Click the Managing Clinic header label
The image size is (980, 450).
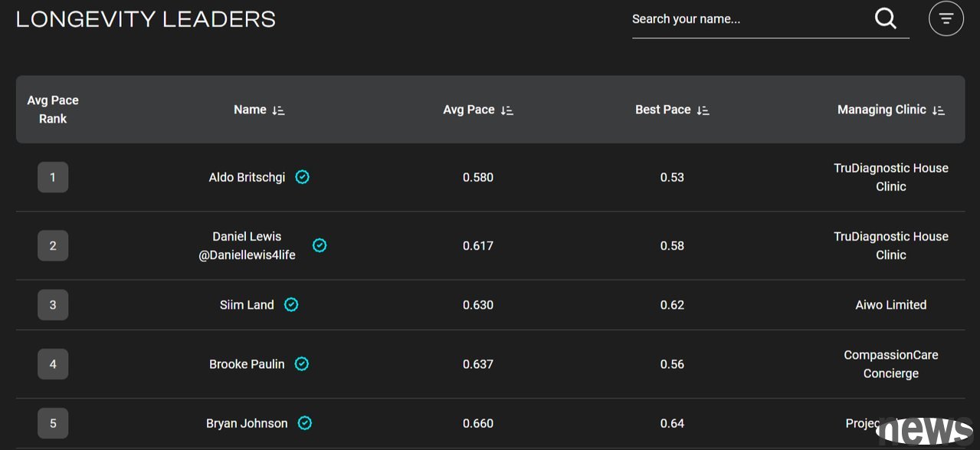point(882,110)
